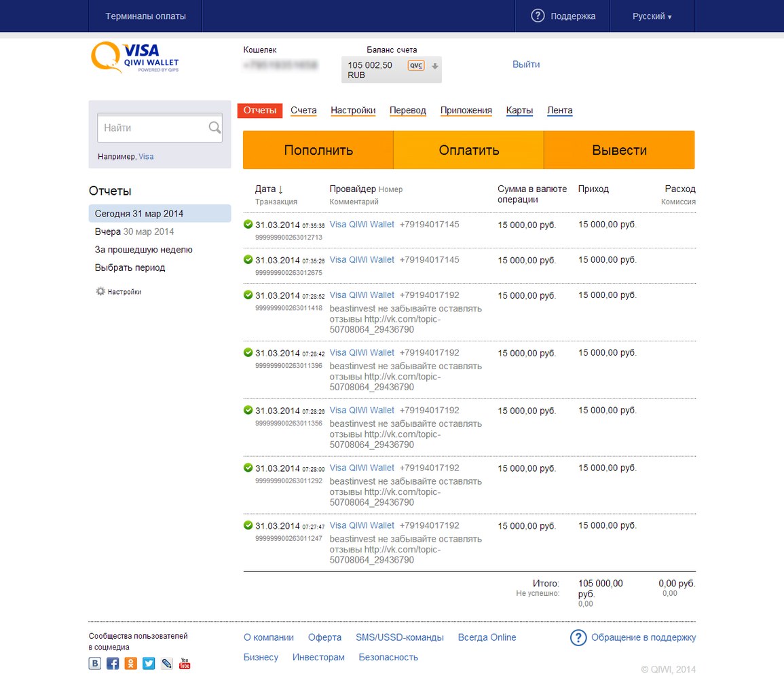
Task: Click the Пополнить button
Action: point(318,150)
